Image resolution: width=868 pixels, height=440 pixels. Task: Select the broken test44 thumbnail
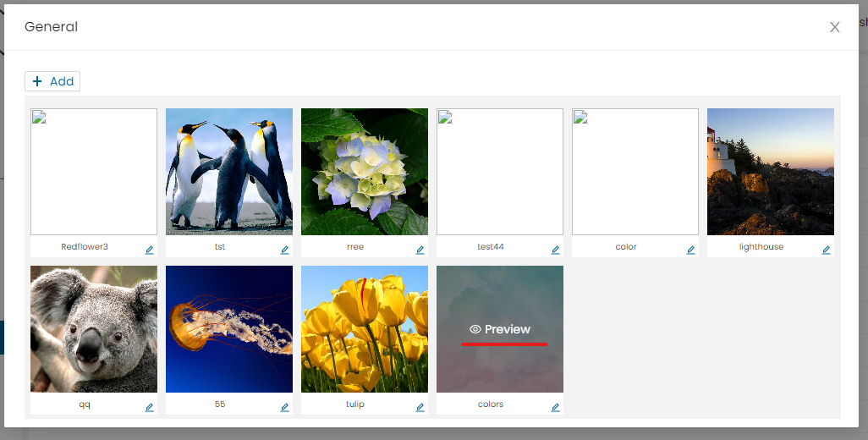point(500,172)
